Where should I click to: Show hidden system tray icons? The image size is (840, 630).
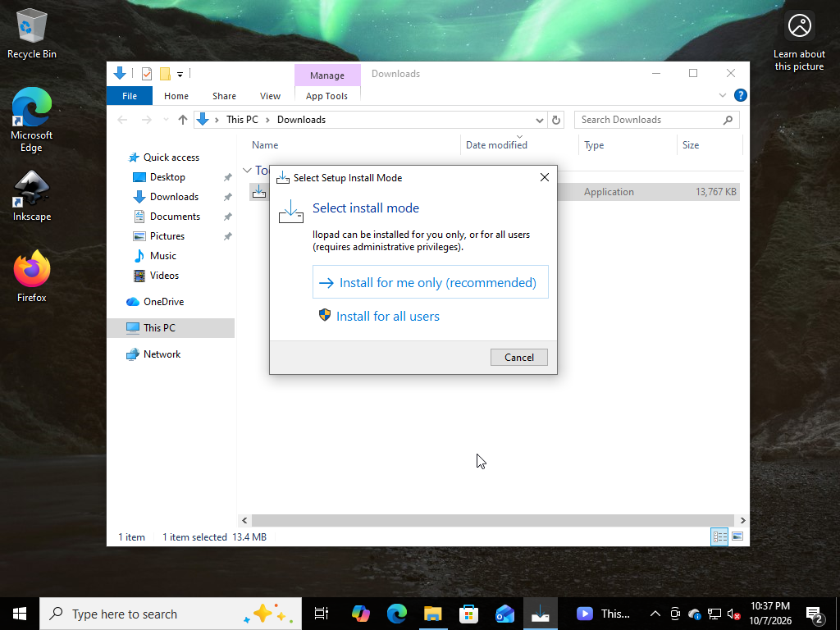tap(655, 614)
